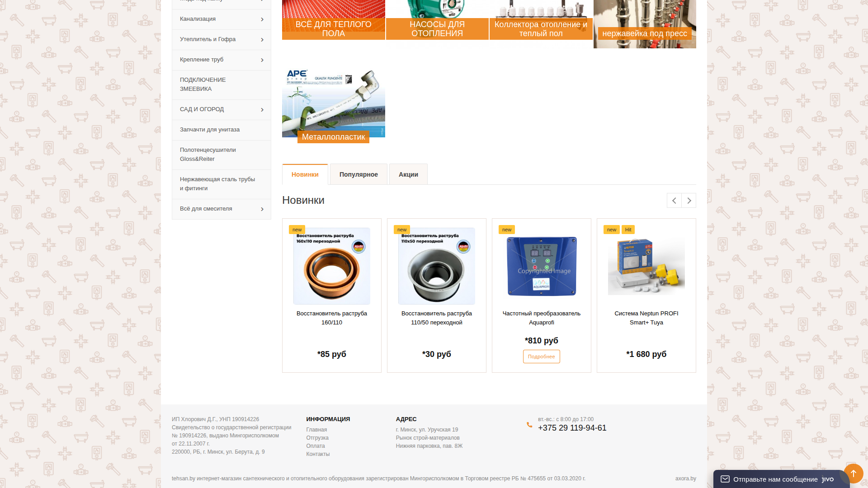Open Нержавеющая сталь трубы и фитинги category

click(x=222, y=184)
